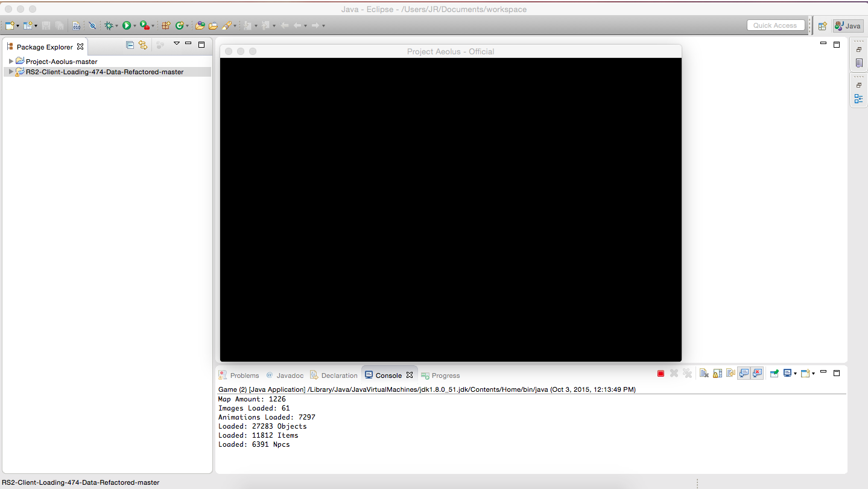Toggle Word Wrap in Console
The image size is (868, 489).
[730, 374]
